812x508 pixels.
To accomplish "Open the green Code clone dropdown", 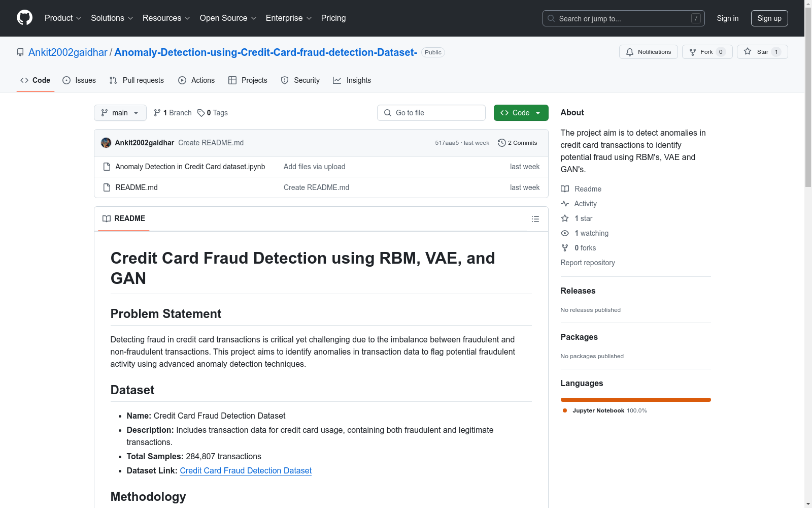I will tap(521, 113).
